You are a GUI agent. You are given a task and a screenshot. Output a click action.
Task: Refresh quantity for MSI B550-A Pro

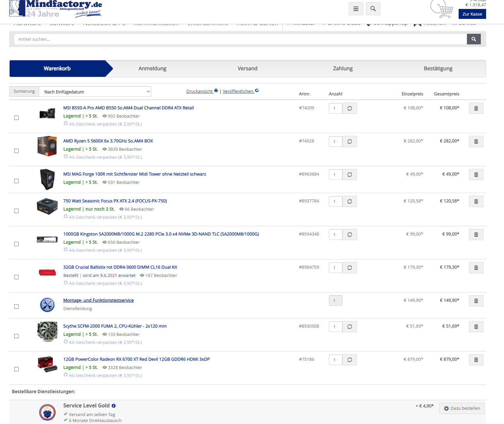point(350,108)
